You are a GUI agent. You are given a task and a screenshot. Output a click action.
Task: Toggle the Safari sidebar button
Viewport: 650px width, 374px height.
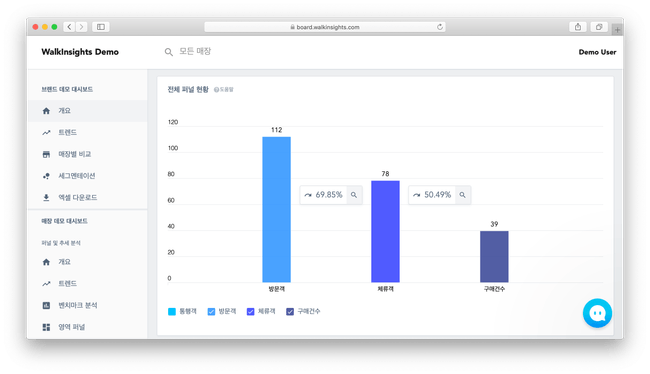(101, 27)
